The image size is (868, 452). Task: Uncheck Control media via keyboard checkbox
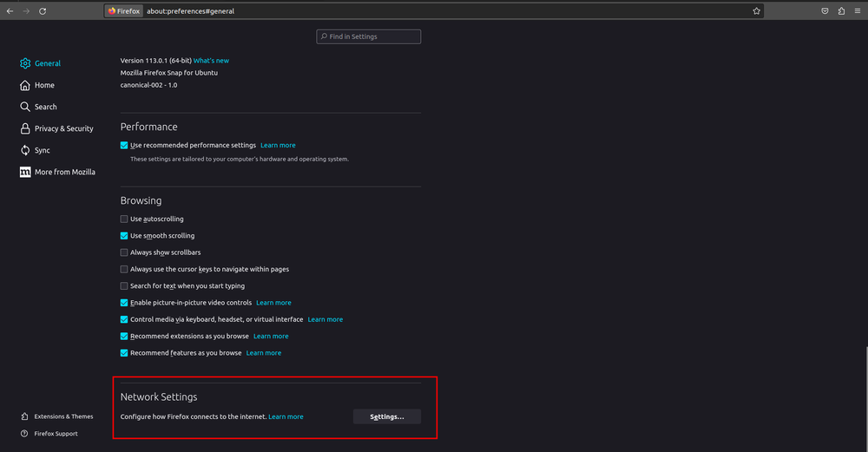point(124,319)
